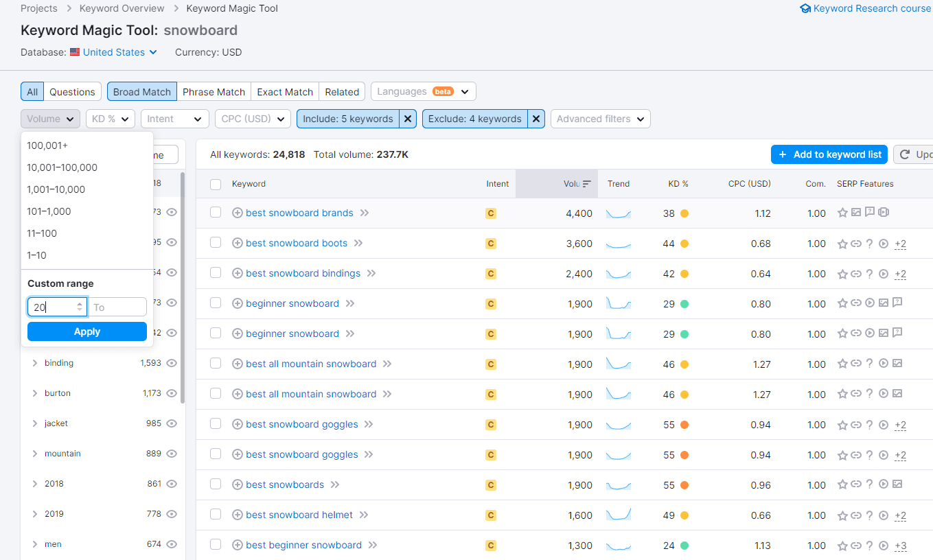This screenshot has height=560, width=933.
Task: Switch to the Questions tab
Action: [71, 91]
